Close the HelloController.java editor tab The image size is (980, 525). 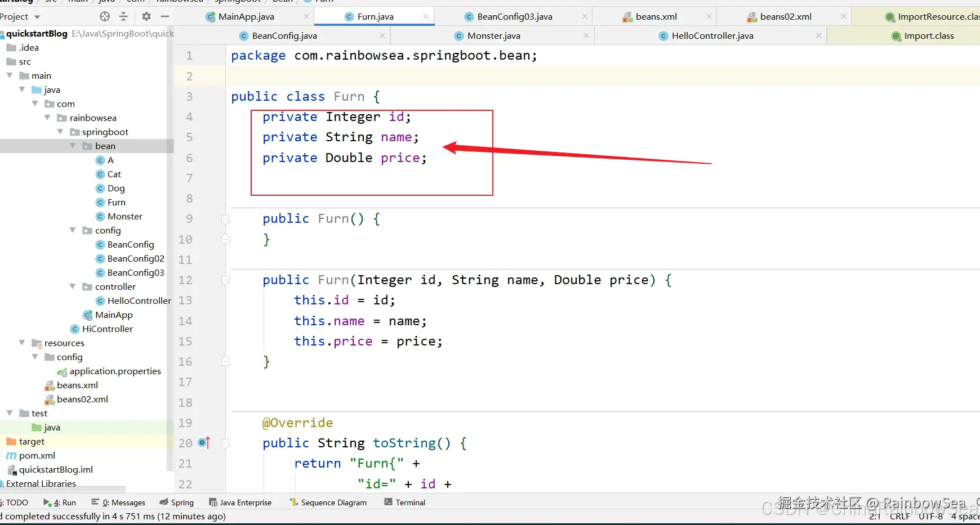pyautogui.click(x=819, y=36)
